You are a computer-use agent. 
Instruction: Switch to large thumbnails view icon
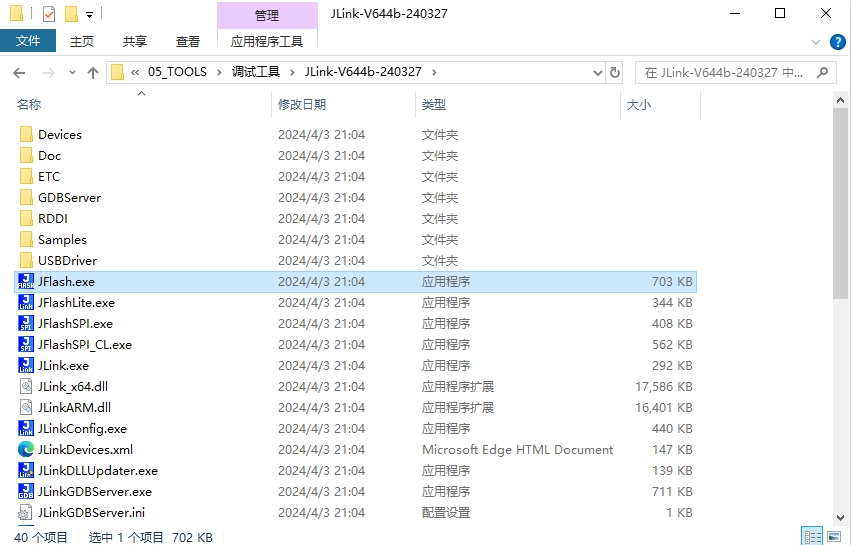[x=834, y=537]
